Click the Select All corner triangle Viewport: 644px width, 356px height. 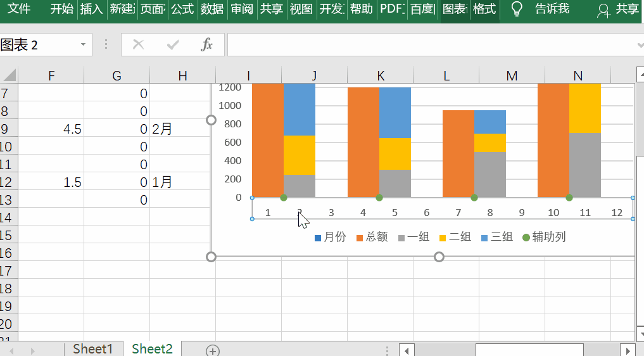coord(9,75)
